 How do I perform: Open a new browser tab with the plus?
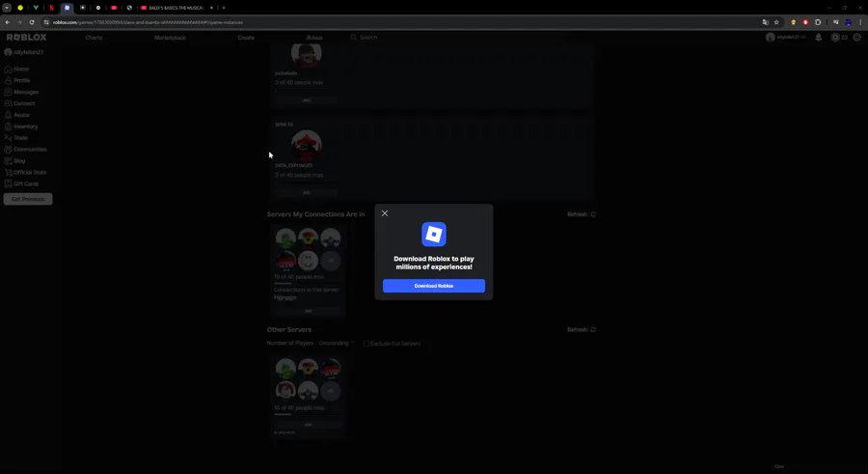click(224, 8)
